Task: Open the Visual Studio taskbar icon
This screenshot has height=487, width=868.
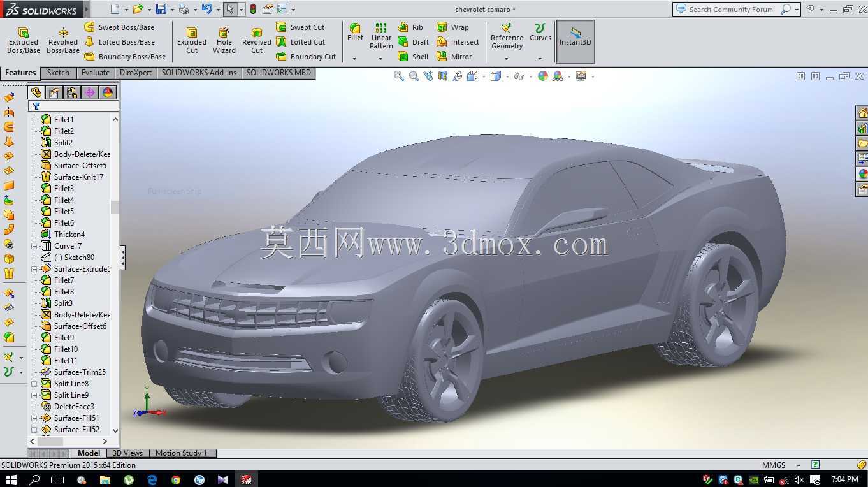Action: [x=222, y=479]
